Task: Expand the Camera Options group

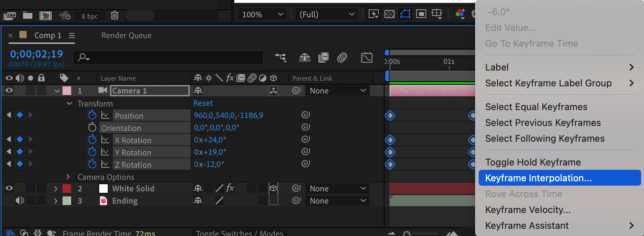Action: (x=68, y=177)
